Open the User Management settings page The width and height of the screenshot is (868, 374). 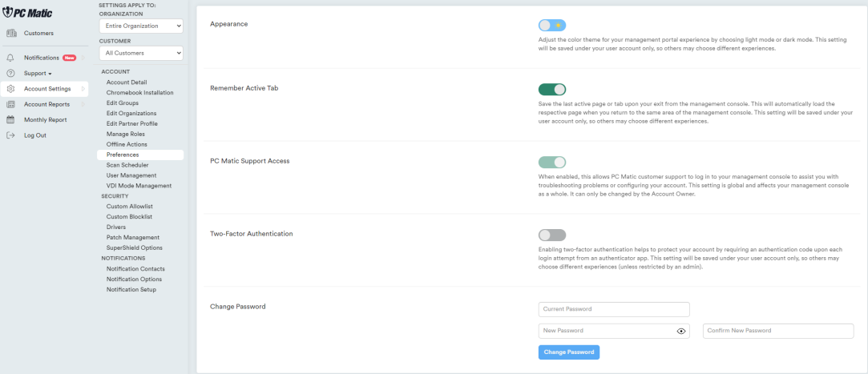point(131,175)
